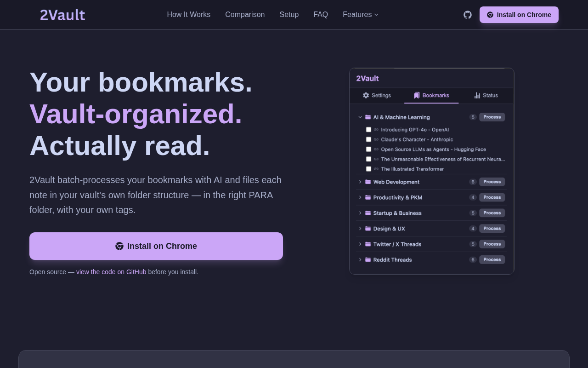588x368 pixels.
Task: Process the Reddit Threads folder
Action: (492, 260)
